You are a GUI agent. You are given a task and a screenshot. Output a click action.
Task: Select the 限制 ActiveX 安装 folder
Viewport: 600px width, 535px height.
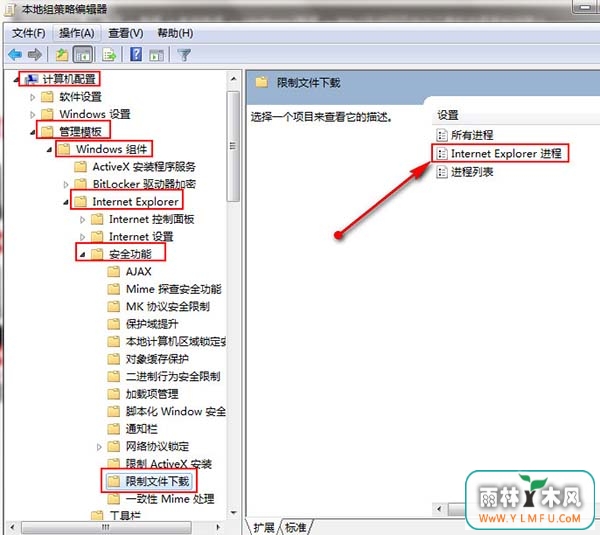click(x=160, y=464)
